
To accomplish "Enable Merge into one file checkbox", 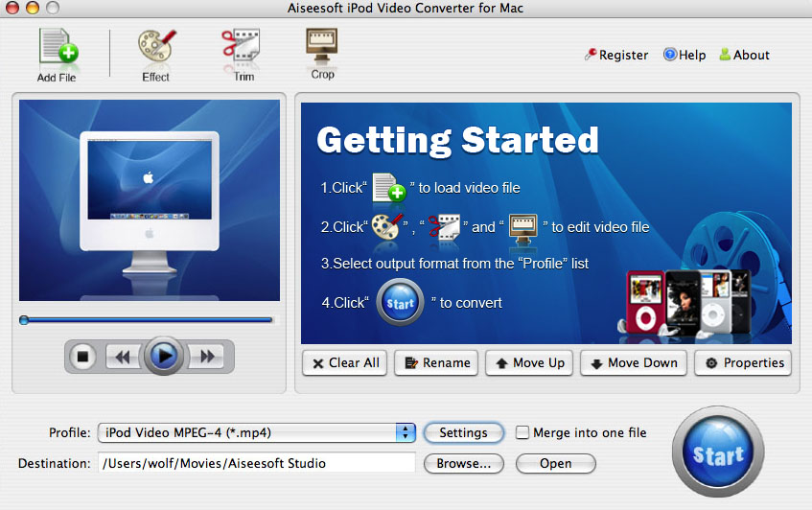I will click(x=522, y=432).
